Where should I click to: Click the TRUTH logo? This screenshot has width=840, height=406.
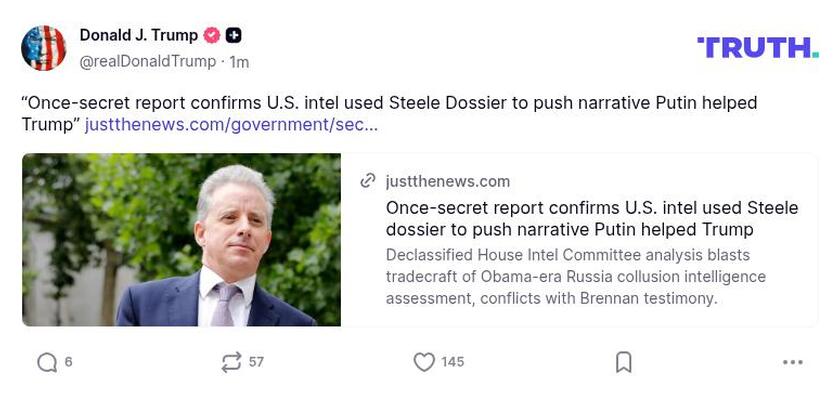coord(757,47)
